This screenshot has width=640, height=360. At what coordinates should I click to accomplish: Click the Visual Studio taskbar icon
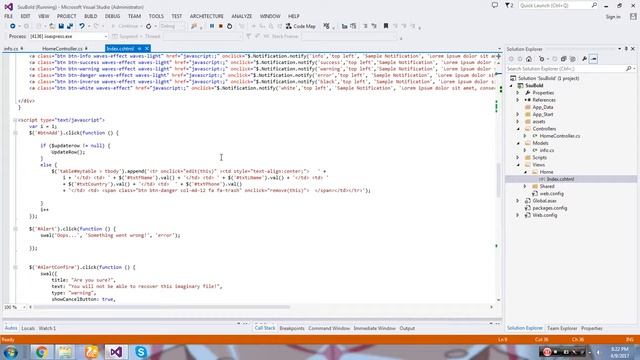116,352
